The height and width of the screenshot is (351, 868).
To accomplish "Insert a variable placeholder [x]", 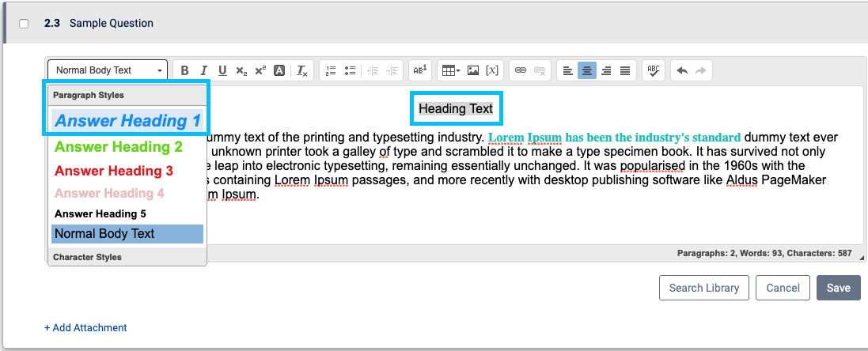I will [x=491, y=70].
